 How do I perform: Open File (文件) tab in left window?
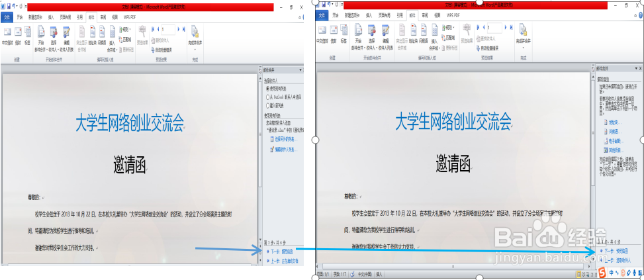click(7, 17)
